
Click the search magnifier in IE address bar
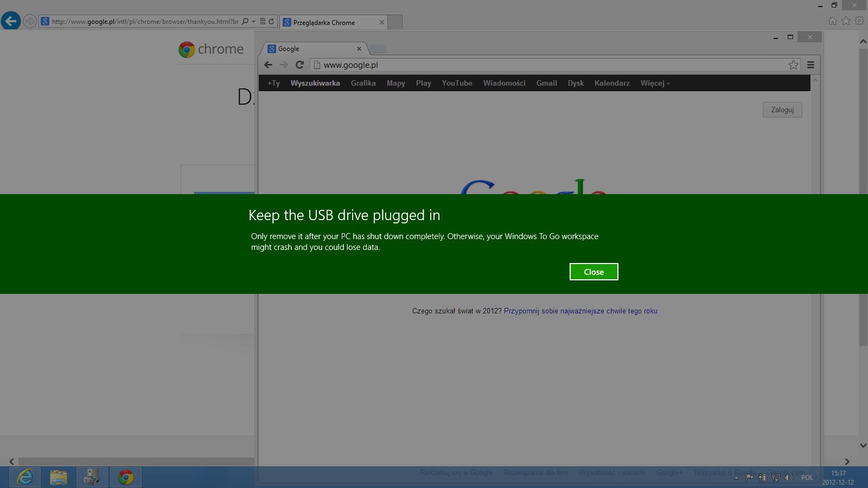245,22
